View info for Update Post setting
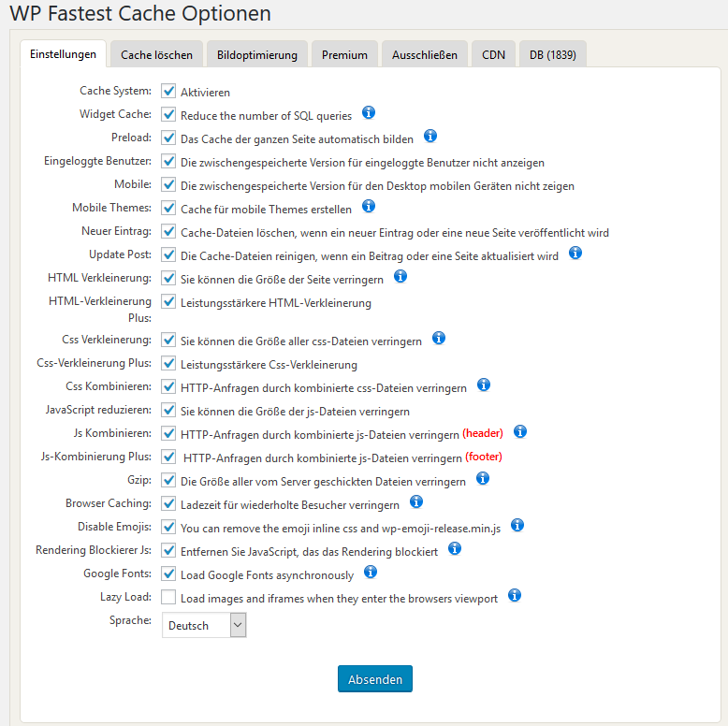Viewport: 728px width, 726px height. click(575, 253)
